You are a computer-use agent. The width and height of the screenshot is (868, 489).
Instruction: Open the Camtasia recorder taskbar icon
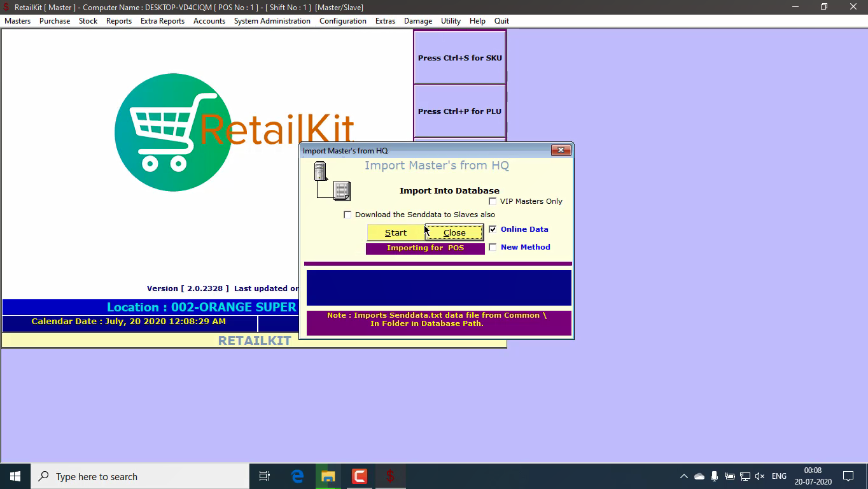pos(360,476)
